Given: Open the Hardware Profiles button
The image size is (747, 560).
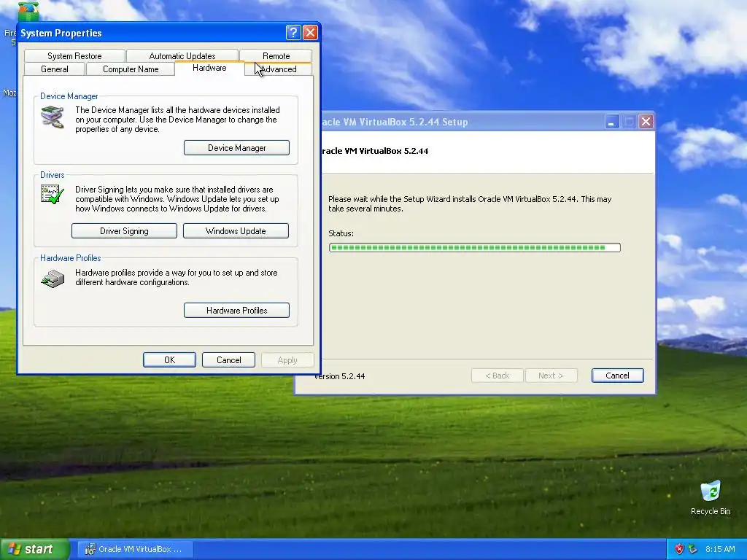Looking at the screenshot, I should coord(236,311).
